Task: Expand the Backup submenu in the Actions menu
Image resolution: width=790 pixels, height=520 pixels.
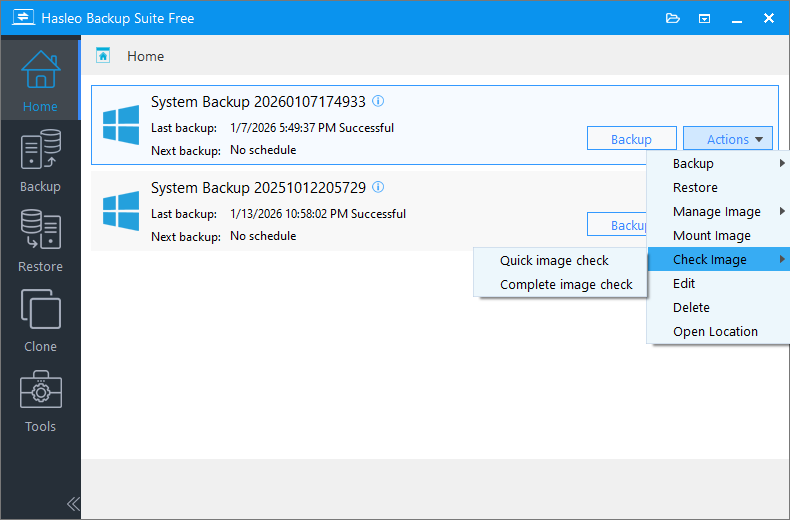Action: tap(718, 163)
